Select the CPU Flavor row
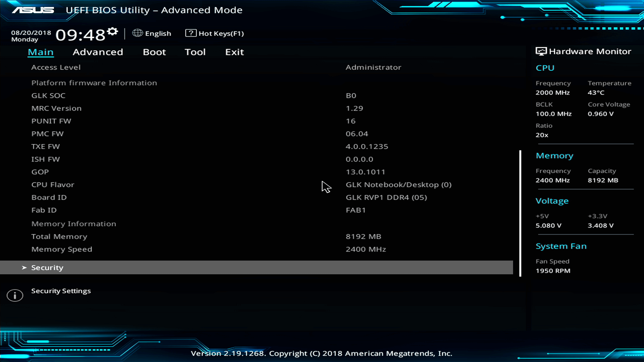This screenshot has height=362, width=644. [53, 185]
